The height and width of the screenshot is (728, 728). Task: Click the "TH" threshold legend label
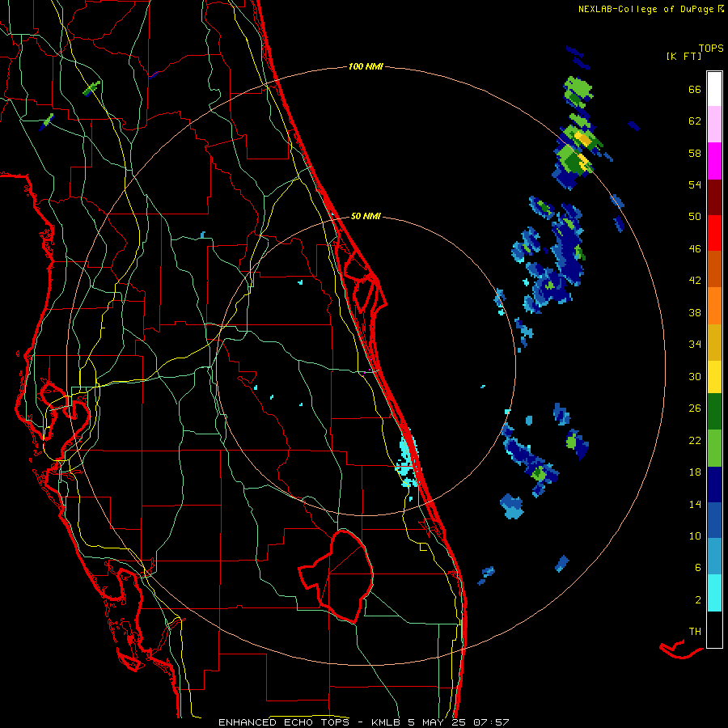coord(695,632)
